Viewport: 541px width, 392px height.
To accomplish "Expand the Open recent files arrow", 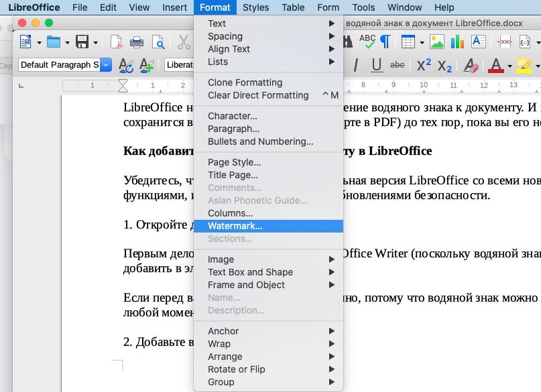I will (67, 43).
